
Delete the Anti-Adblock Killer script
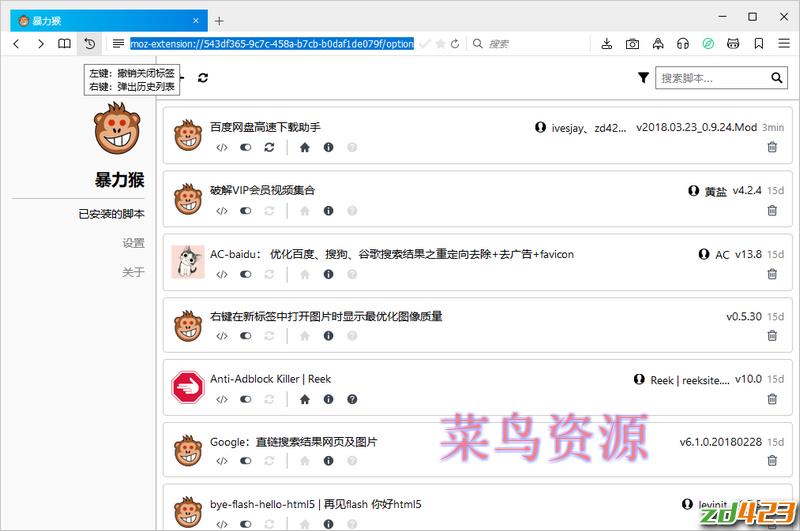tap(772, 399)
